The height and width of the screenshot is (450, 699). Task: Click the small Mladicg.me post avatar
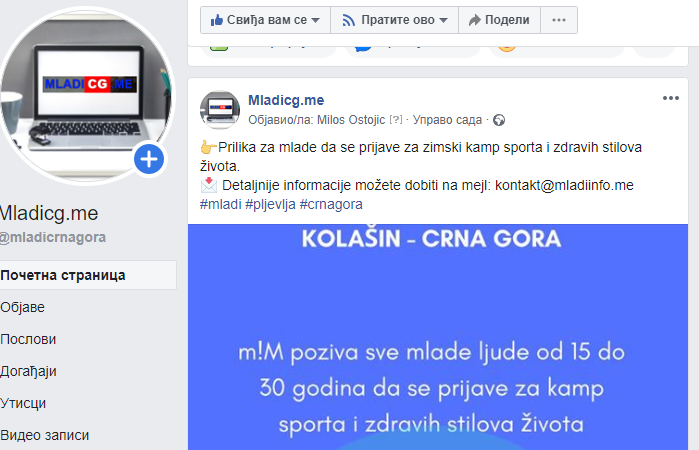220,110
